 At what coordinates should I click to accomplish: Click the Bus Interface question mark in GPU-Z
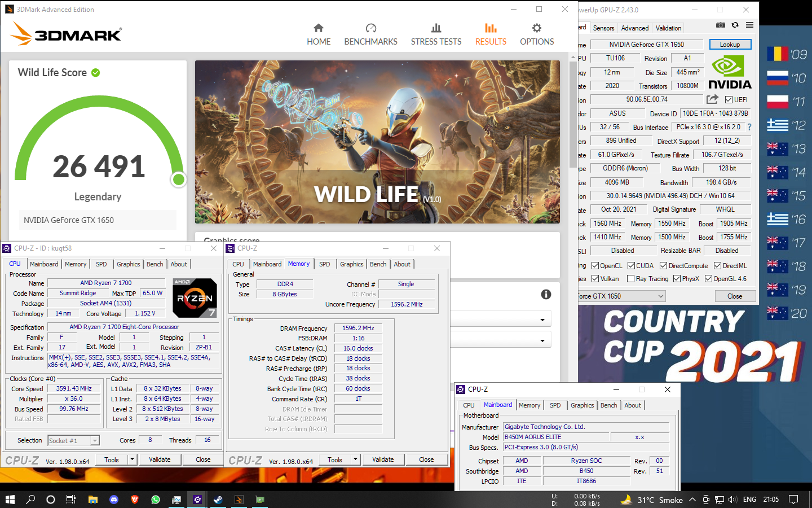pyautogui.click(x=749, y=127)
